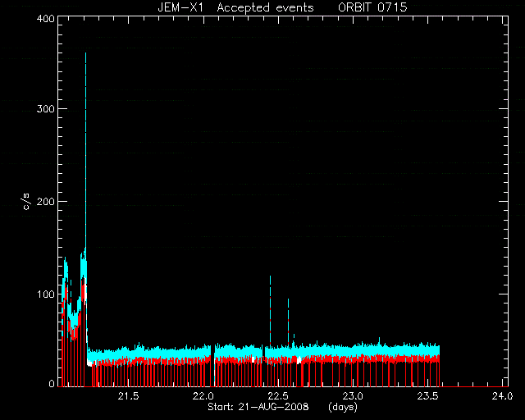Image resolution: width=525 pixels, height=420 pixels.
Task: Click the plot title 'JEM-X1 Accepted events'
Action: [235, 7]
